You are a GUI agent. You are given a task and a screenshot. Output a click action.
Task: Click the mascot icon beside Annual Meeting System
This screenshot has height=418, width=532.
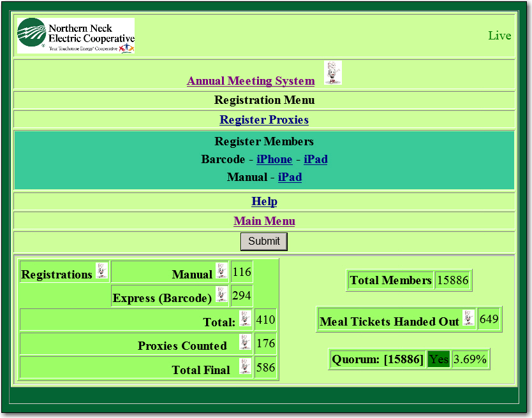[332, 73]
